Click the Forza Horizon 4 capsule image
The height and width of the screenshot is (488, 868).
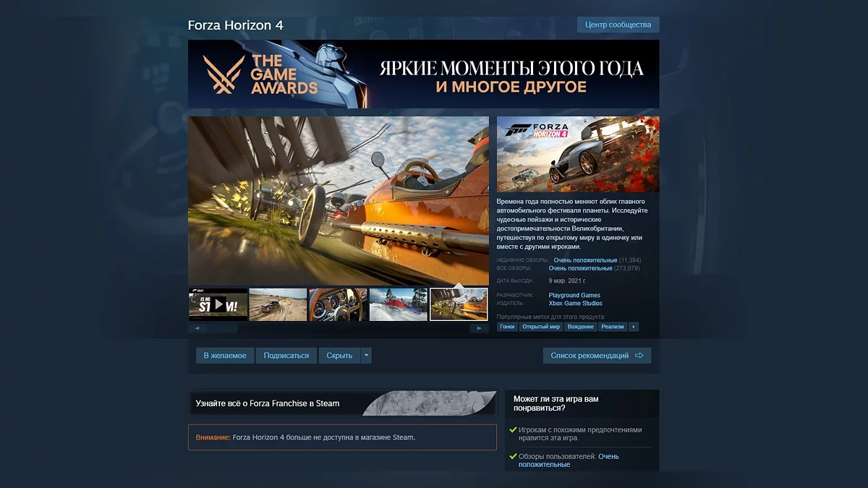(578, 154)
